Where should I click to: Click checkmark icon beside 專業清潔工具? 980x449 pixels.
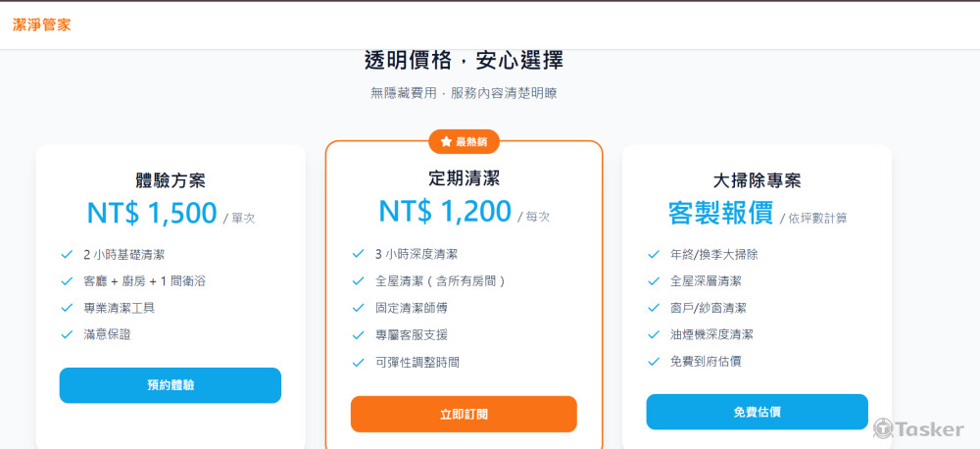coord(67,308)
